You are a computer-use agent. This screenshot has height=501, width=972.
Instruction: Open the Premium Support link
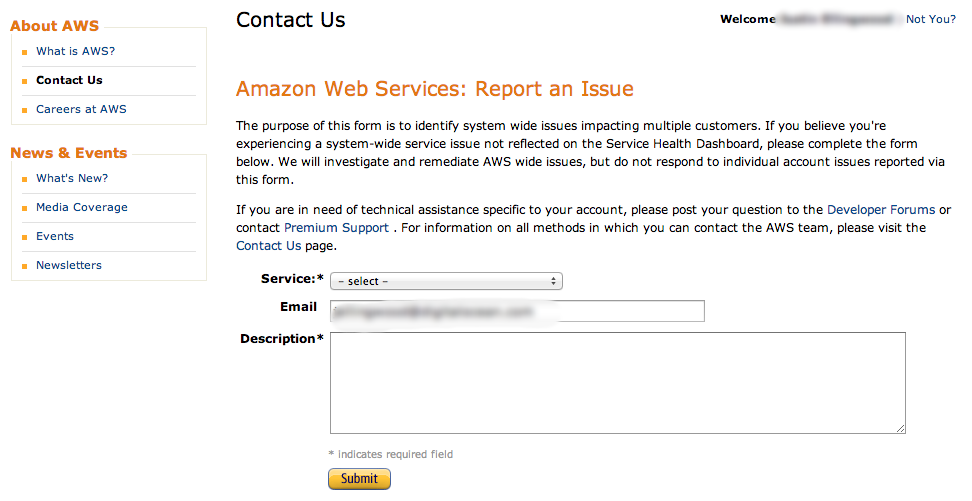pyautogui.click(x=337, y=228)
